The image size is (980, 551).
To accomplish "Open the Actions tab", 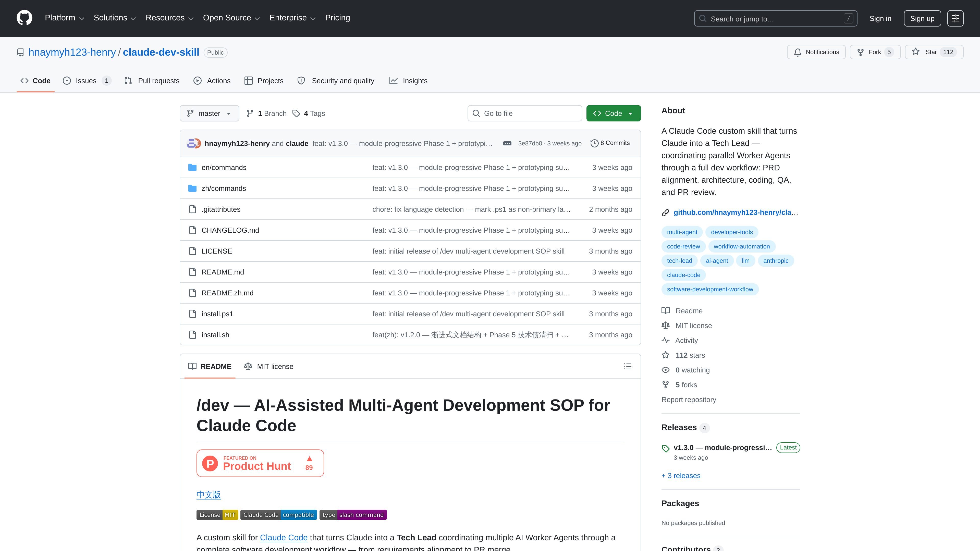I will click(x=212, y=81).
